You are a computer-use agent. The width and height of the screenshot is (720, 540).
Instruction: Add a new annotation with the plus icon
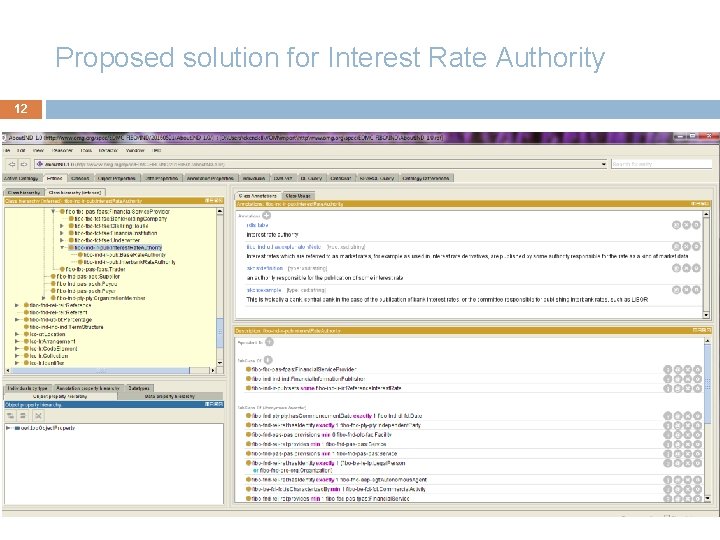266,215
